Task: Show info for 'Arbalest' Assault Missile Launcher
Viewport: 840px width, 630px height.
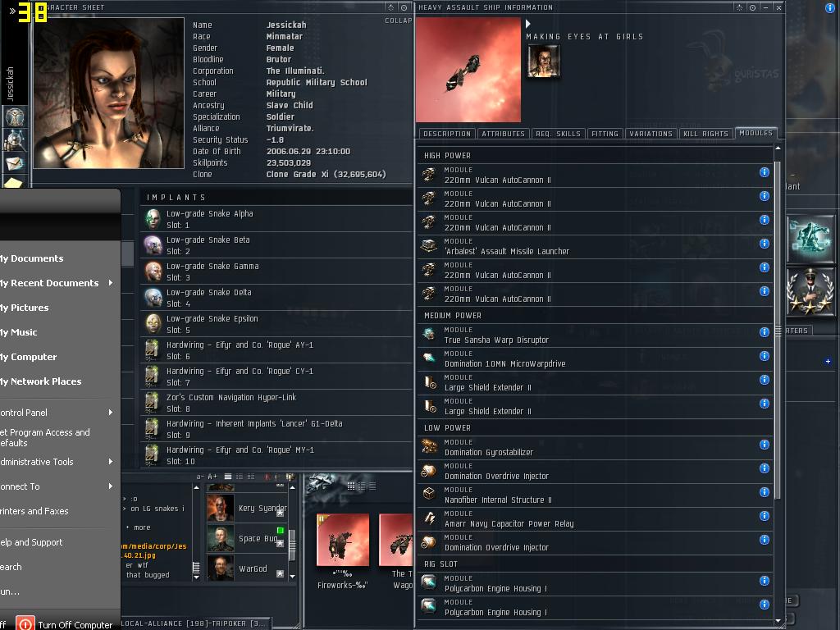Action: click(765, 244)
